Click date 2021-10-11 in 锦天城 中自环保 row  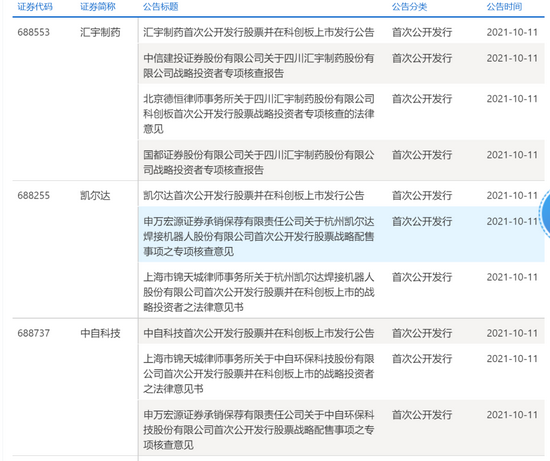(512, 359)
